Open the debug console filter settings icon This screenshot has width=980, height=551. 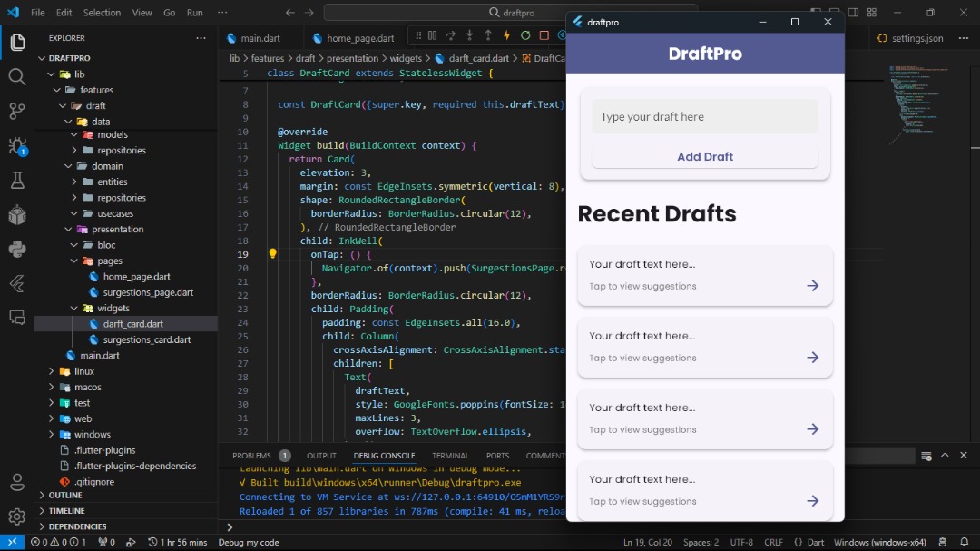pos(926,456)
